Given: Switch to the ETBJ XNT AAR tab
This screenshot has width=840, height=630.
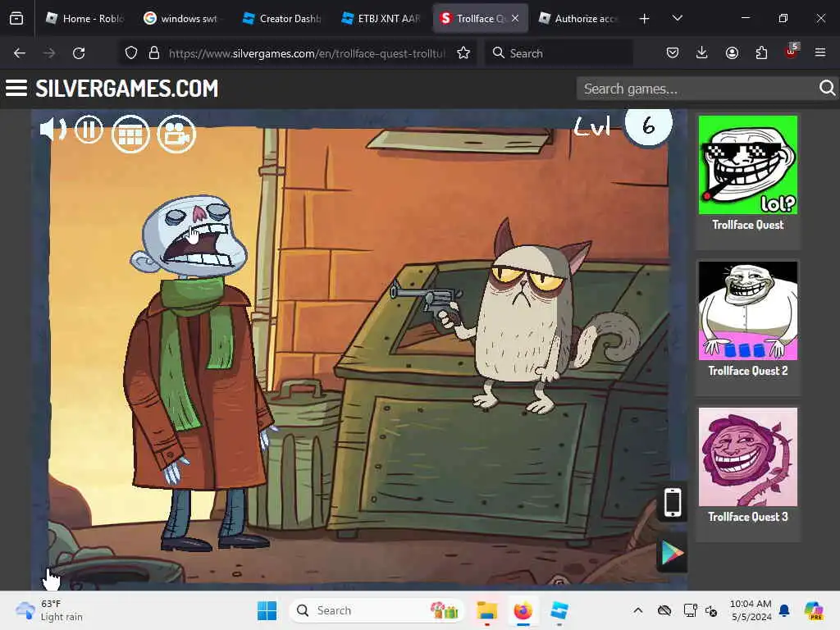Looking at the screenshot, I should (381, 18).
